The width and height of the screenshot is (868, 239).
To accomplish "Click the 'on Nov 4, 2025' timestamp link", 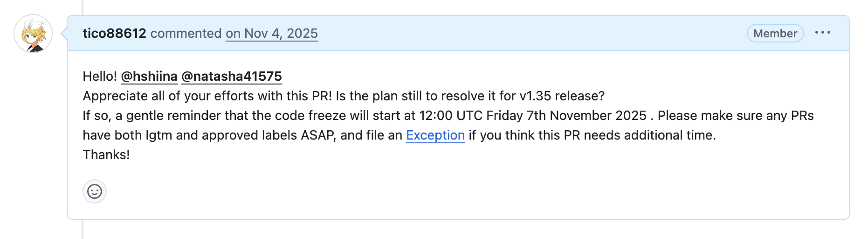I will click(272, 34).
